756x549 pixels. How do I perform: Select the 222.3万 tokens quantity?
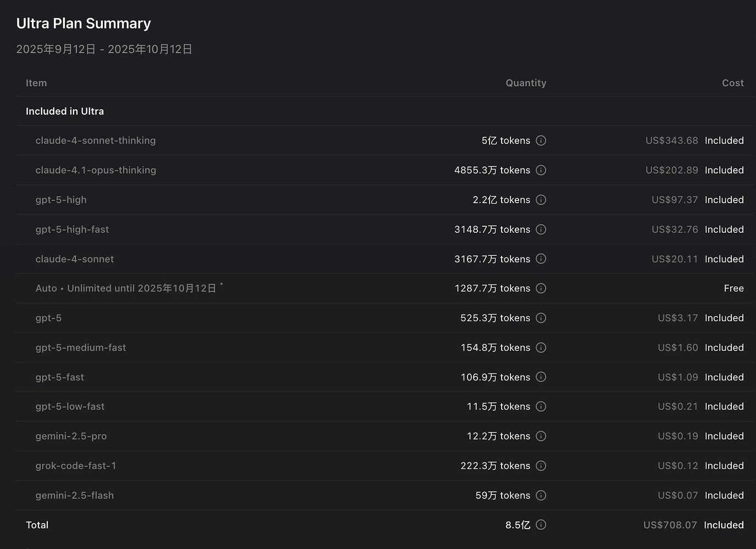click(496, 466)
